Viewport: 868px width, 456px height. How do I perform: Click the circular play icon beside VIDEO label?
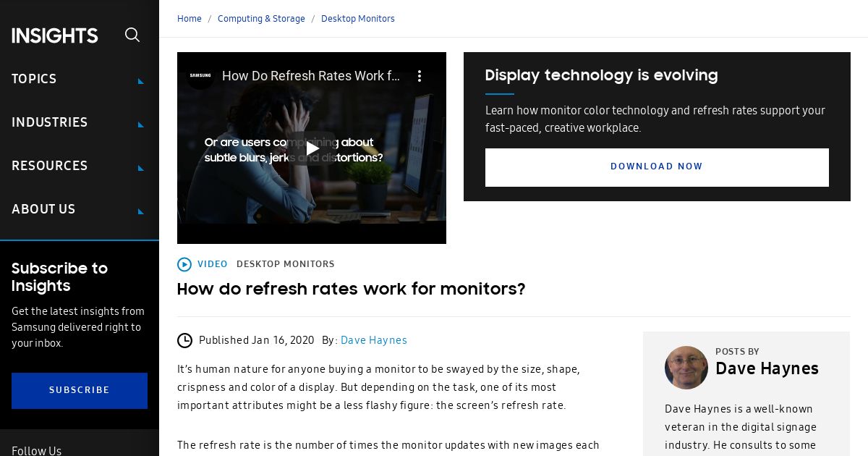[x=184, y=264]
